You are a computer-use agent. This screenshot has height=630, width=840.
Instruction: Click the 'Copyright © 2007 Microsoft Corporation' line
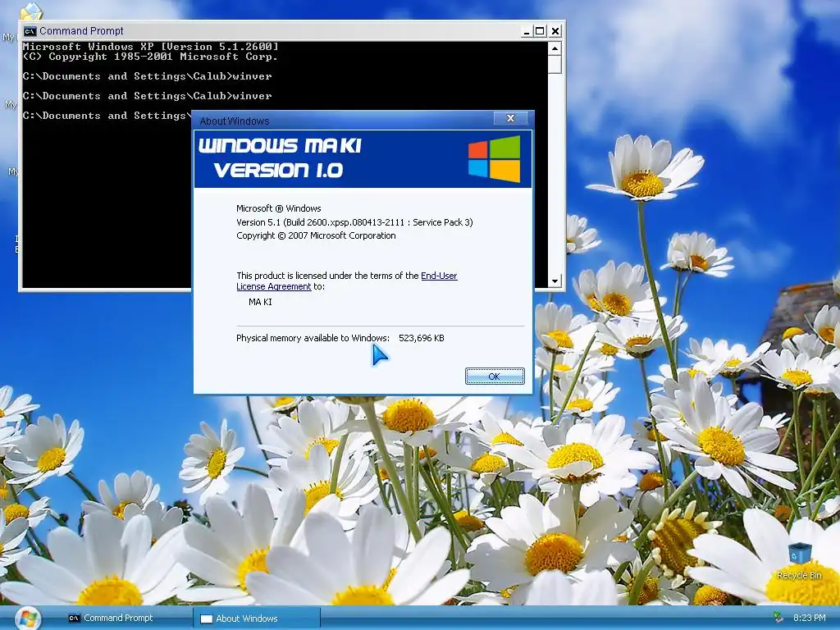tap(316, 235)
